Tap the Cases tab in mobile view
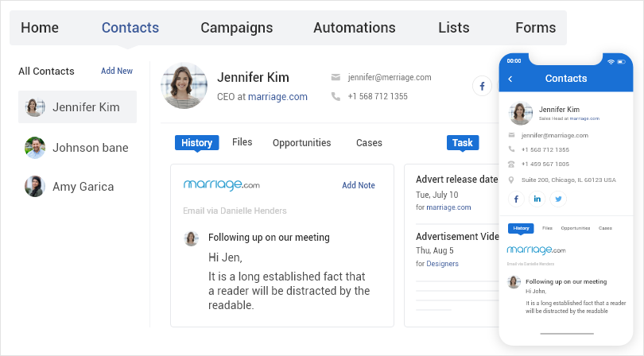The width and height of the screenshot is (644, 356). pyautogui.click(x=605, y=228)
